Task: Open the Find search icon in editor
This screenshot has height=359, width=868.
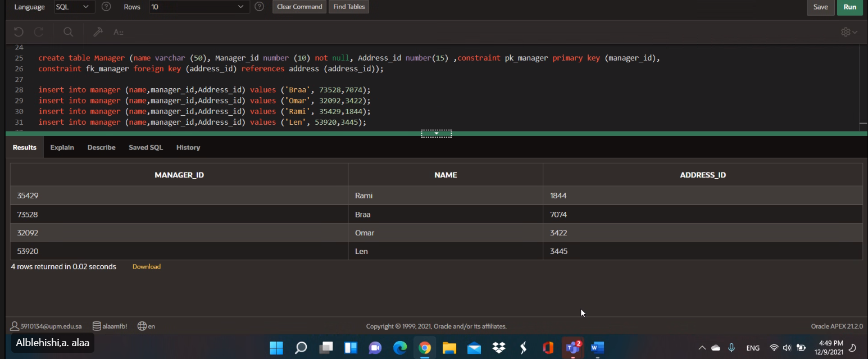Action: (67, 32)
